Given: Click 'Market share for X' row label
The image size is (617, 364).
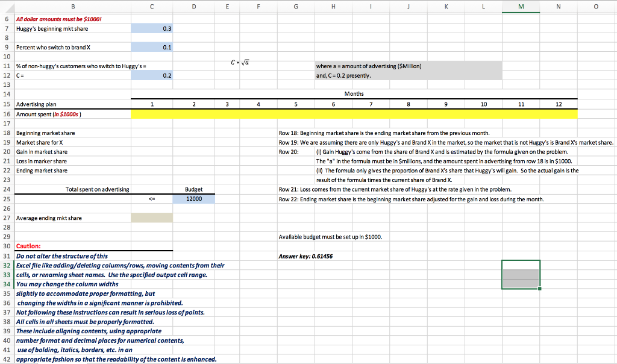Looking at the screenshot, I should point(39,142).
